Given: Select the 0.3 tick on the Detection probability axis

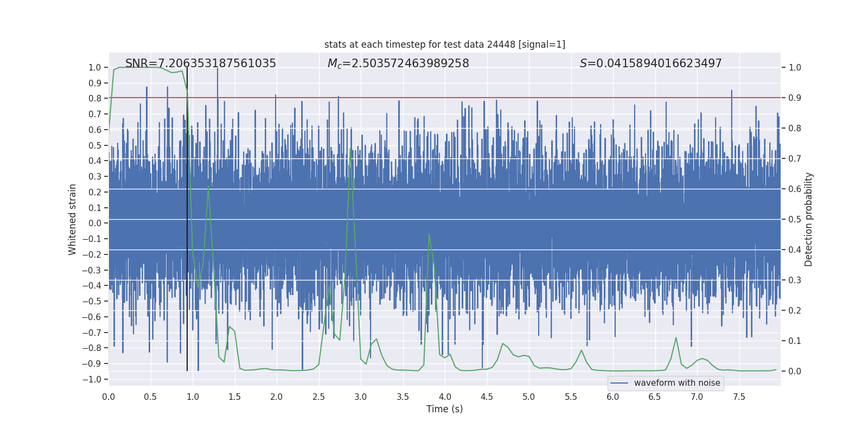Looking at the screenshot, I should [795, 280].
